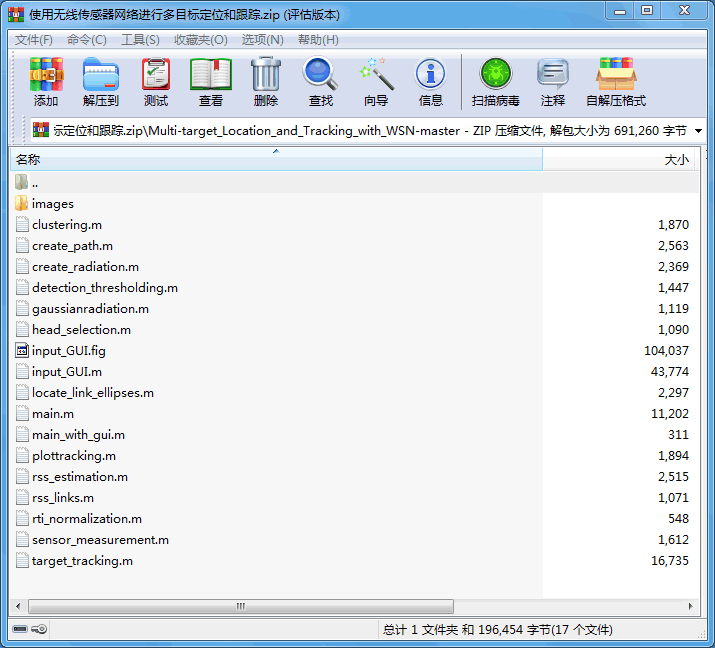Viewport: 715px width, 648px height.
Task: Click the WinRAR title bar app icon
Action: click(x=16, y=15)
